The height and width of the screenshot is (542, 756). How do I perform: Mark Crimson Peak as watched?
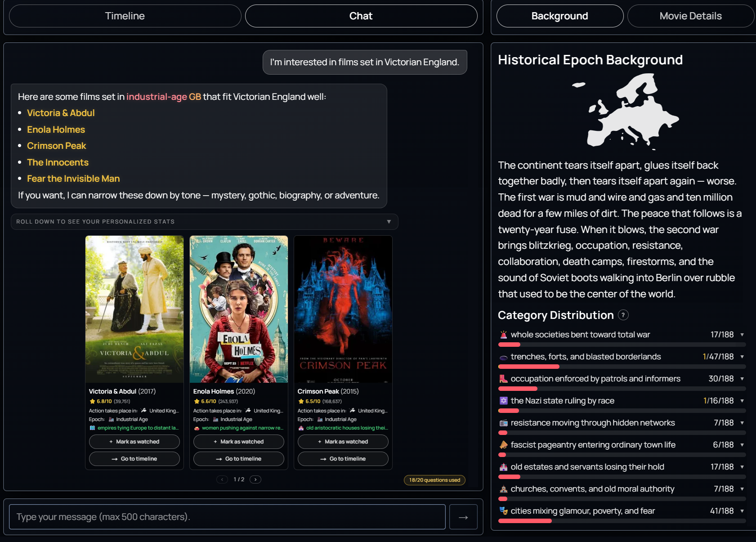pyautogui.click(x=343, y=442)
